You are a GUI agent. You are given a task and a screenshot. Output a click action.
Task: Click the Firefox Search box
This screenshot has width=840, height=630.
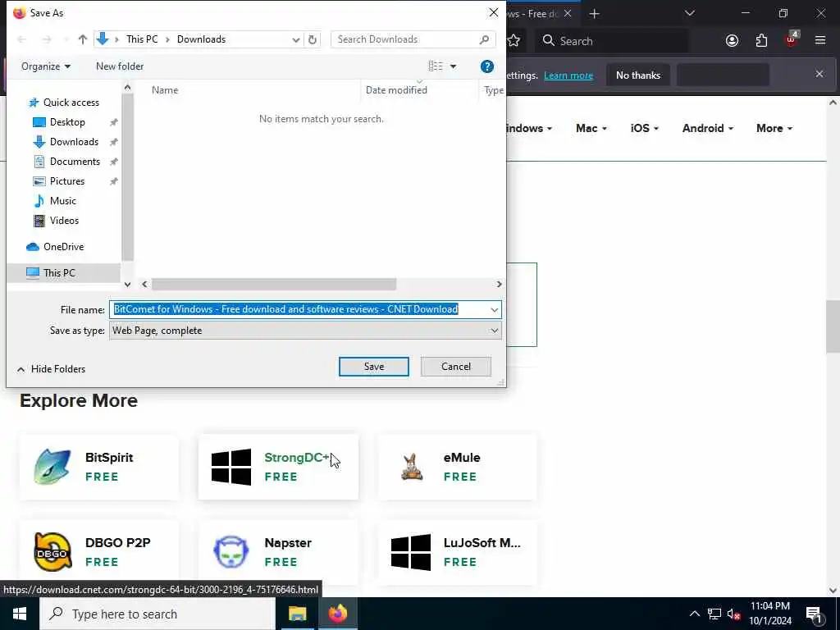tap(614, 41)
